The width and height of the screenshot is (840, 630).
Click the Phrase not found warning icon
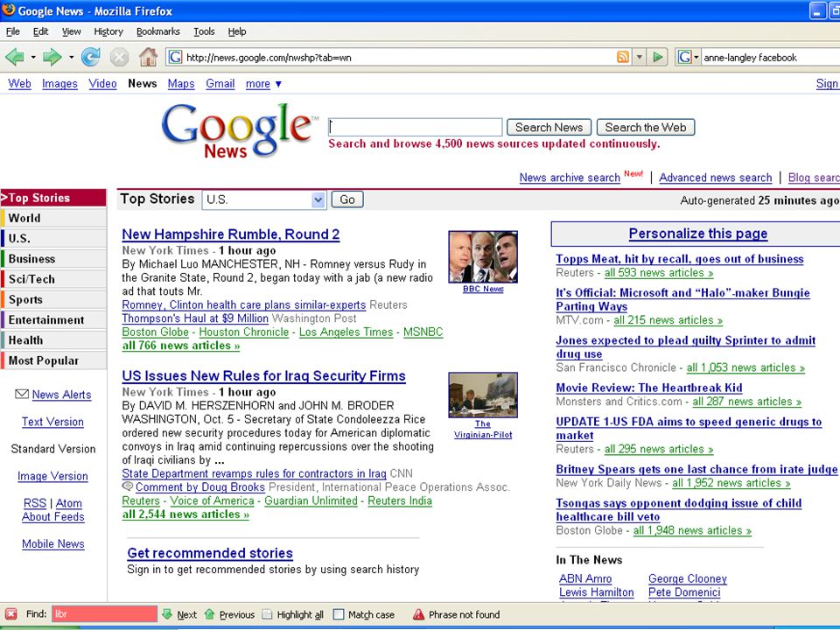(418, 614)
